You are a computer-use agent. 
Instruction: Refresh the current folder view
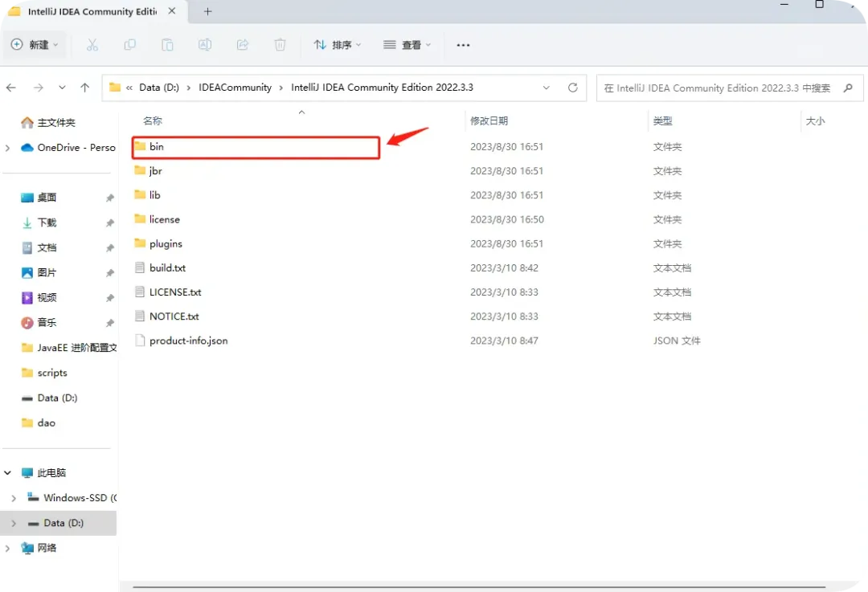573,88
